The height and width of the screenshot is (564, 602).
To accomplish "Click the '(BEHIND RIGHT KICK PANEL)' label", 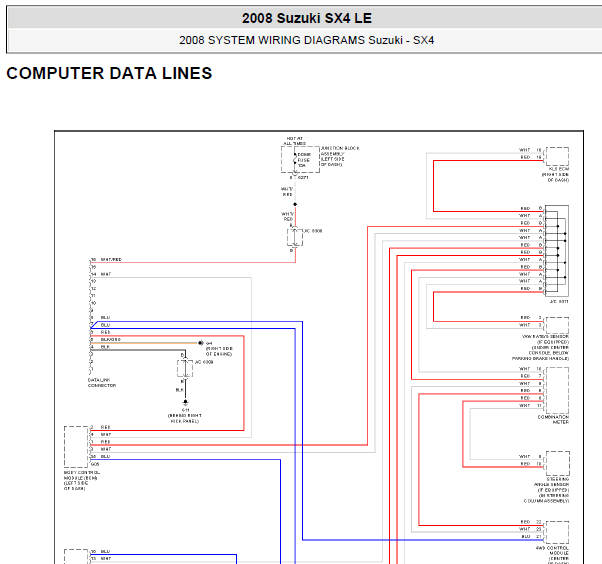I will click(x=185, y=418).
